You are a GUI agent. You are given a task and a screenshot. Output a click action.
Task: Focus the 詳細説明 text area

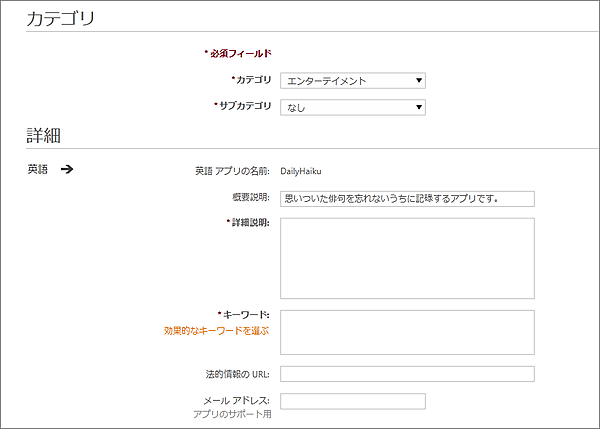[x=407, y=257]
